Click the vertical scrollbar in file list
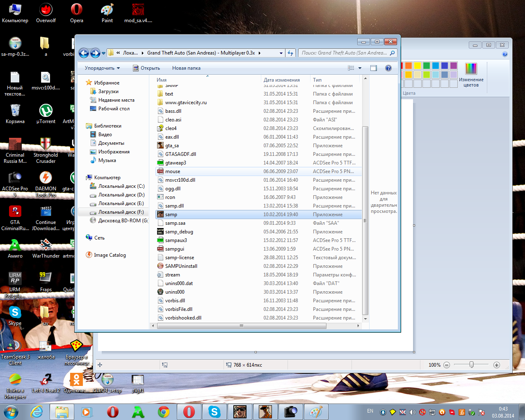Image resolution: width=525 pixels, height=420 pixels. click(x=365, y=221)
